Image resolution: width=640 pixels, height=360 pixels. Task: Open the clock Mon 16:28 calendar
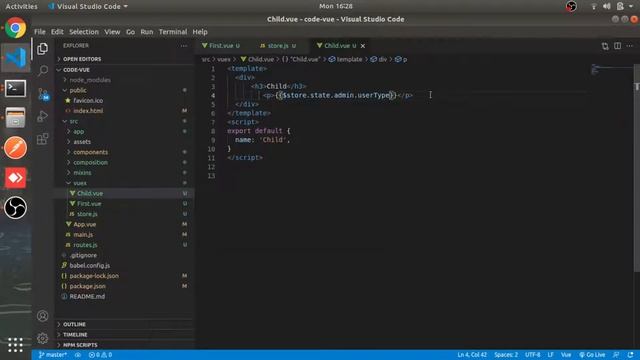336,6
